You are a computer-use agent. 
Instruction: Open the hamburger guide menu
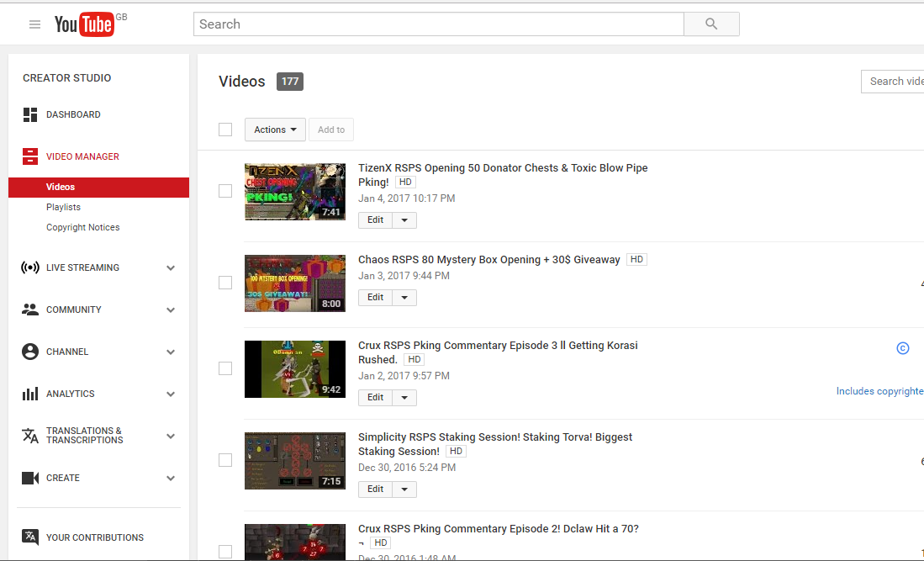click(x=34, y=24)
